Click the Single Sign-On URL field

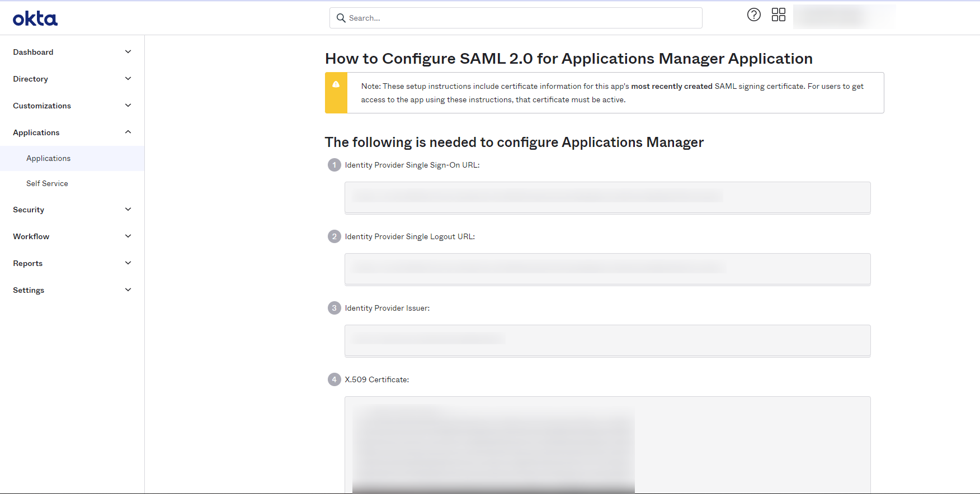coord(607,197)
